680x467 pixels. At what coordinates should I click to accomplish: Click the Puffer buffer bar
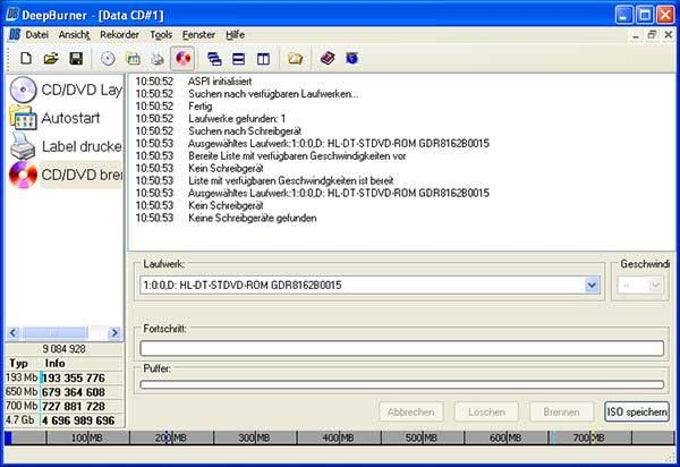pos(402,385)
